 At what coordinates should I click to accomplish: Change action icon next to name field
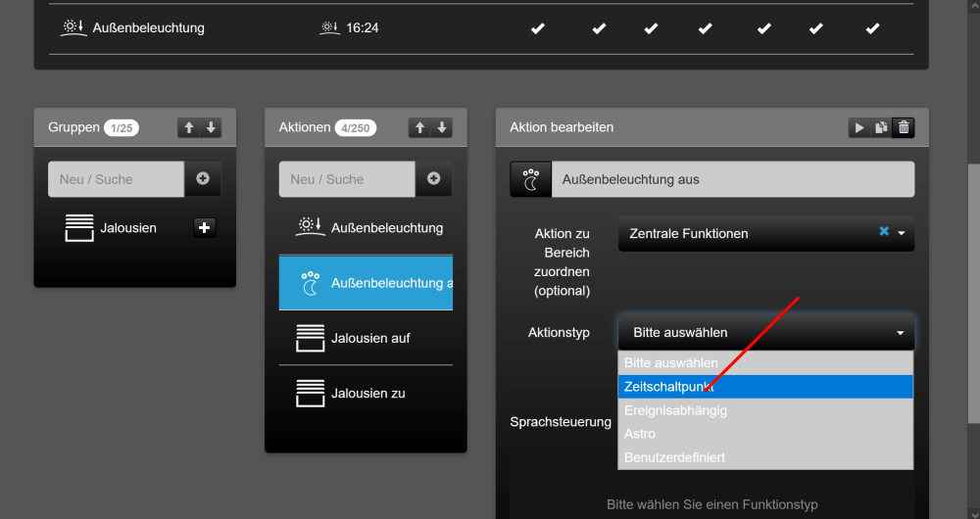coord(530,179)
